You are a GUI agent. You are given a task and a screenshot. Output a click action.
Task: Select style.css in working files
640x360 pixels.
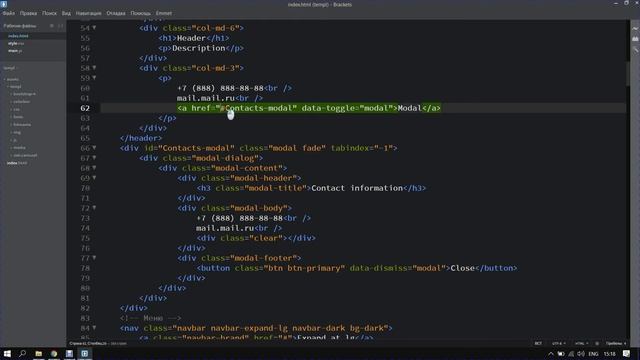(x=16, y=43)
